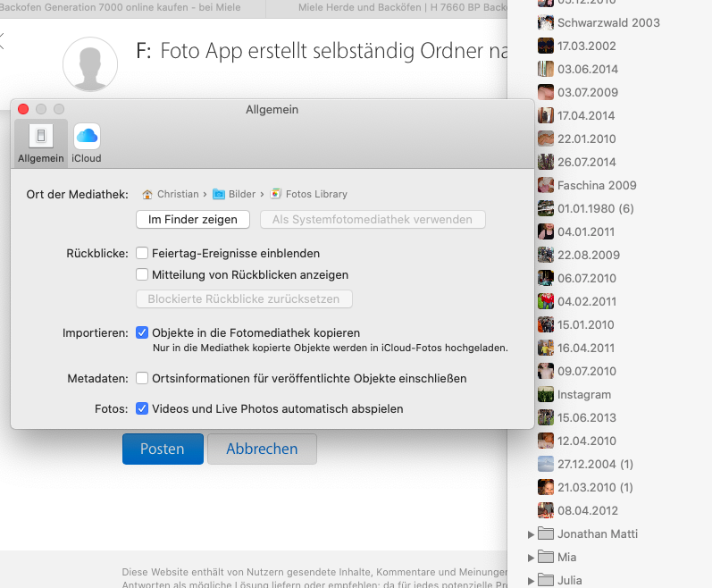The image size is (712, 588).
Task: Select album thumbnail for 17.04.2014
Action: [545, 115]
